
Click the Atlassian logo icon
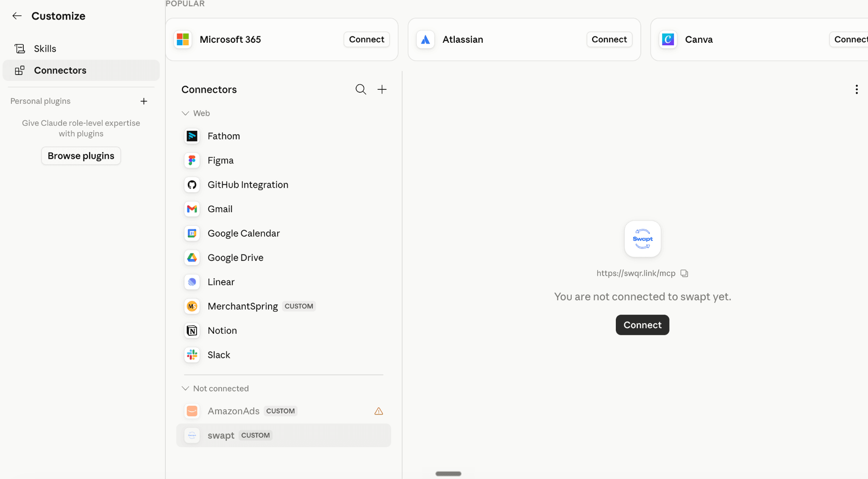426,39
